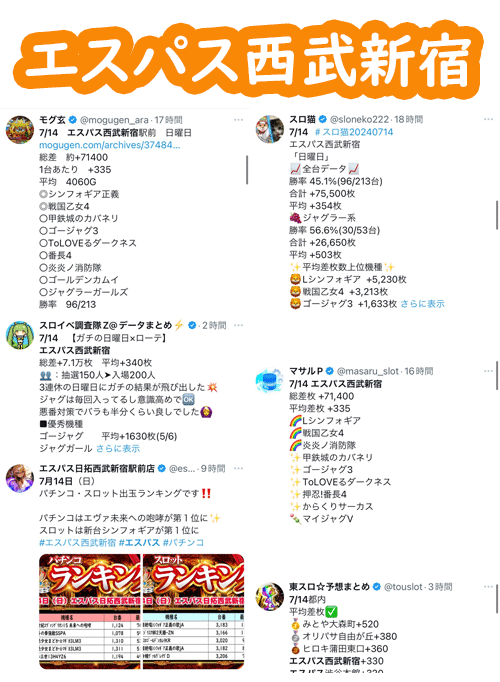
Task: Open スロ猫 profile avatar
Action: click(270, 129)
